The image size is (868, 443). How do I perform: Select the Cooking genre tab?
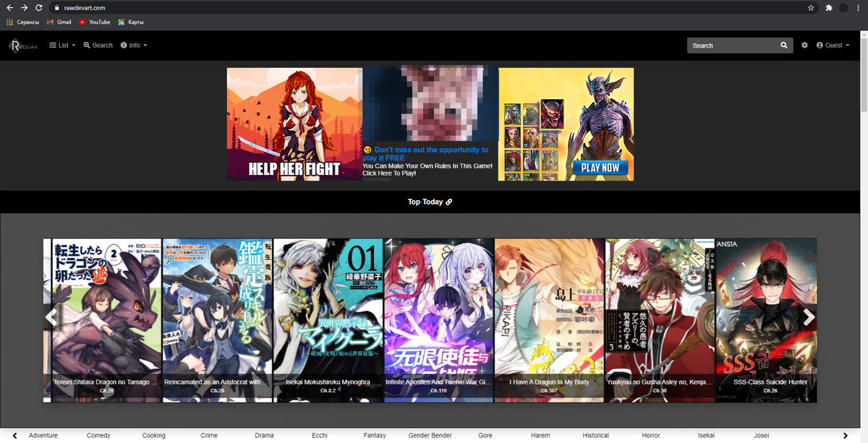point(153,436)
